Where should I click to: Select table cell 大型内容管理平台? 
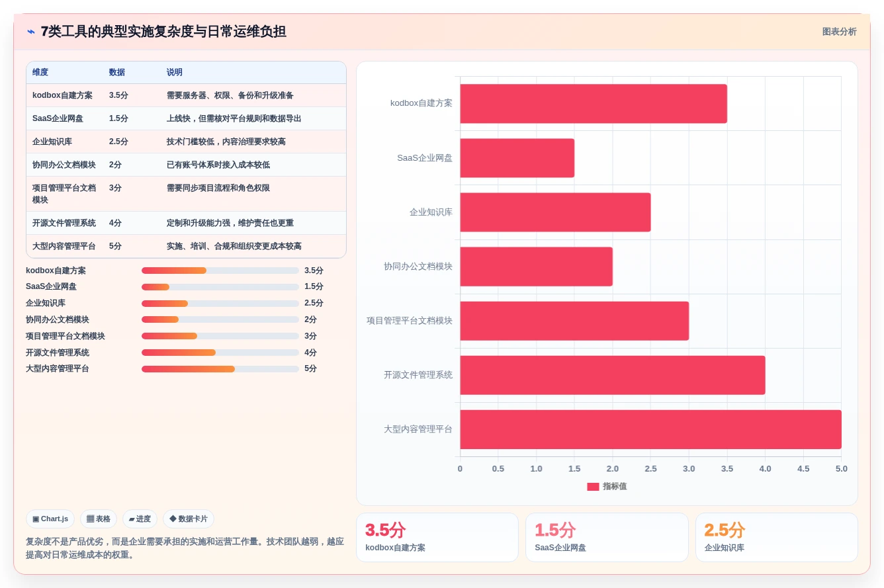pyautogui.click(x=64, y=246)
